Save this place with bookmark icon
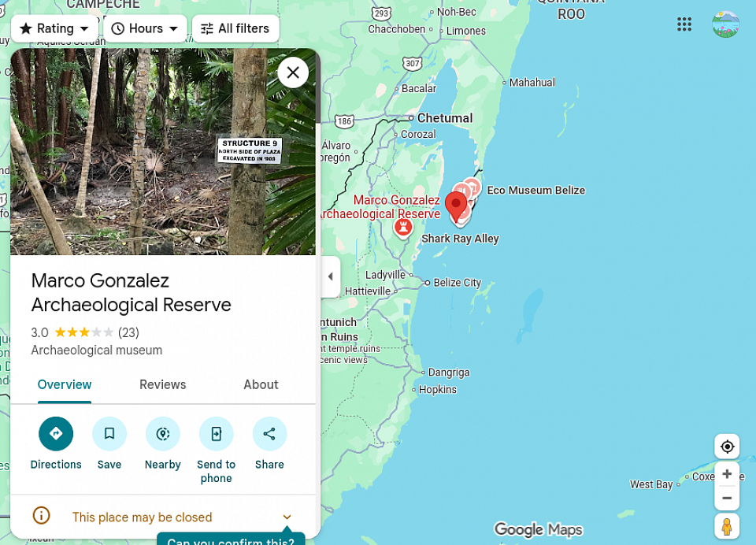This screenshot has height=545, width=756. [109, 434]
